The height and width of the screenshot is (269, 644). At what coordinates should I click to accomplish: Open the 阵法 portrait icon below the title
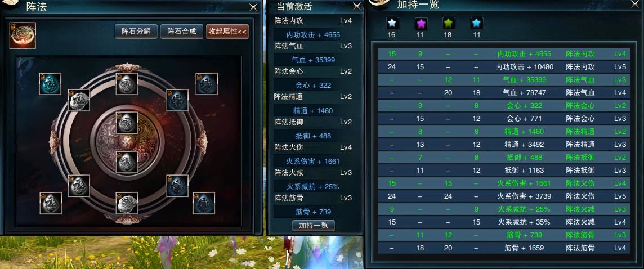(x=23, y=35)
